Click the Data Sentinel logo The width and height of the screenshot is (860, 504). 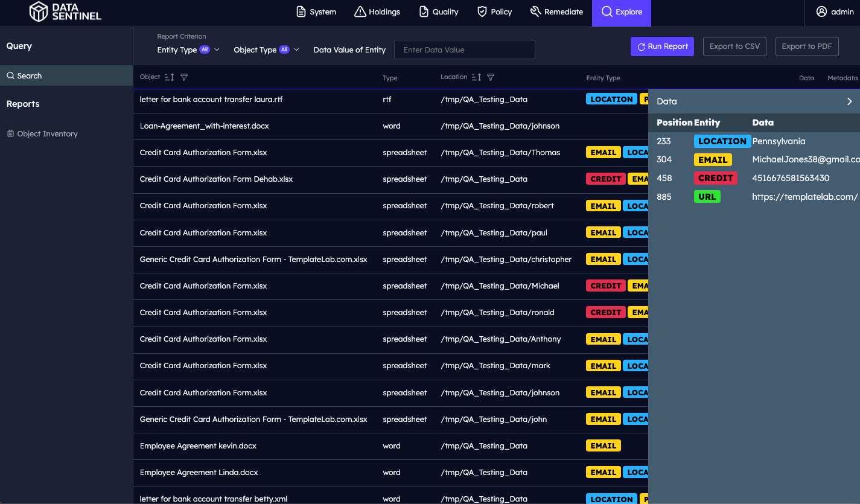65,11
